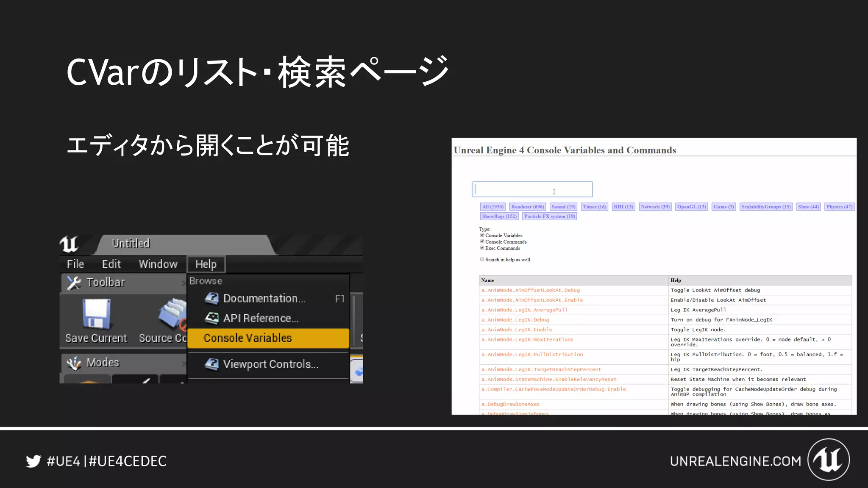This screenshot has width=868, height=488.
Task: Click the Modes panel icon
Action: pyautogui.click(x=74, y=363)
